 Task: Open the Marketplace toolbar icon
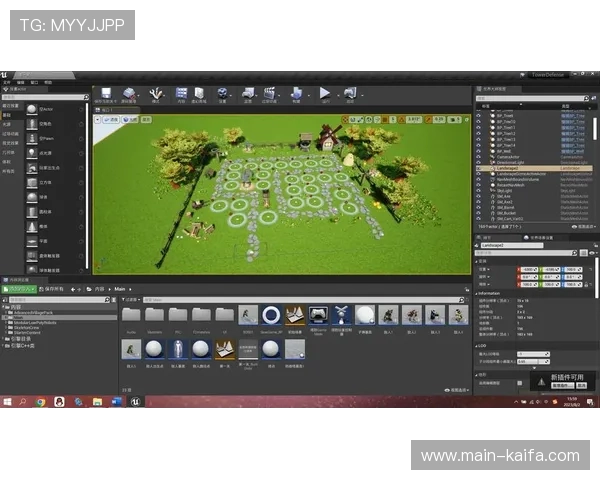(198, 93)
